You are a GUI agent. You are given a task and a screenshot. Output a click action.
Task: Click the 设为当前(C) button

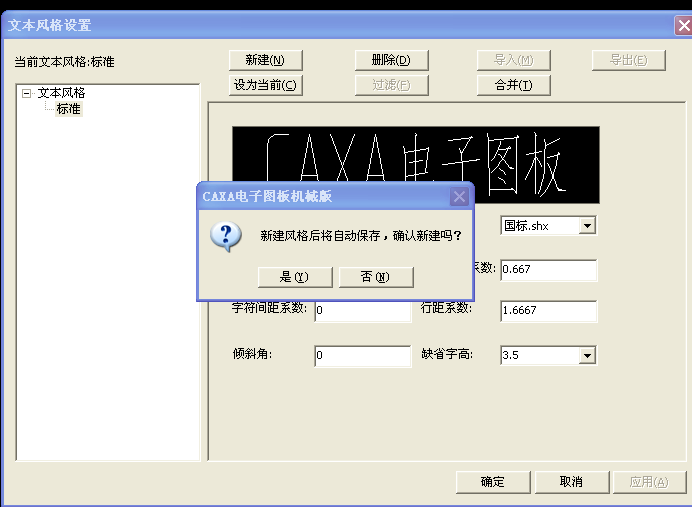[x=265, y=85]
